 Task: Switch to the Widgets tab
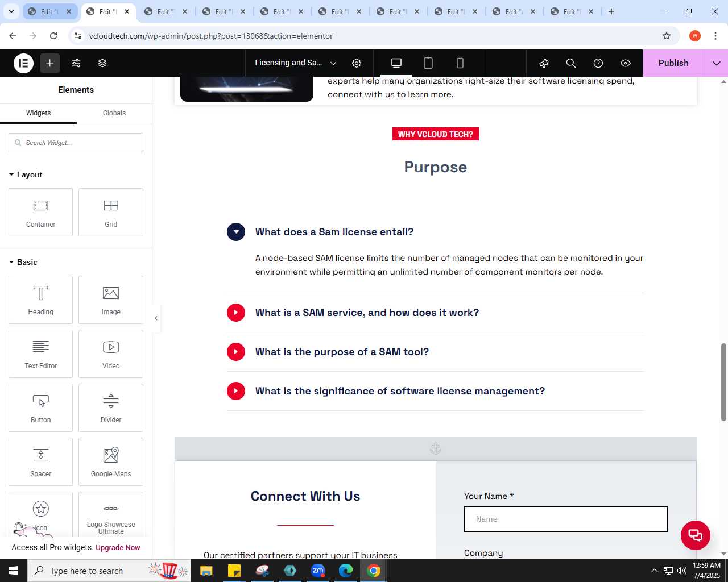pyautogui.click(x=38, y=113)
